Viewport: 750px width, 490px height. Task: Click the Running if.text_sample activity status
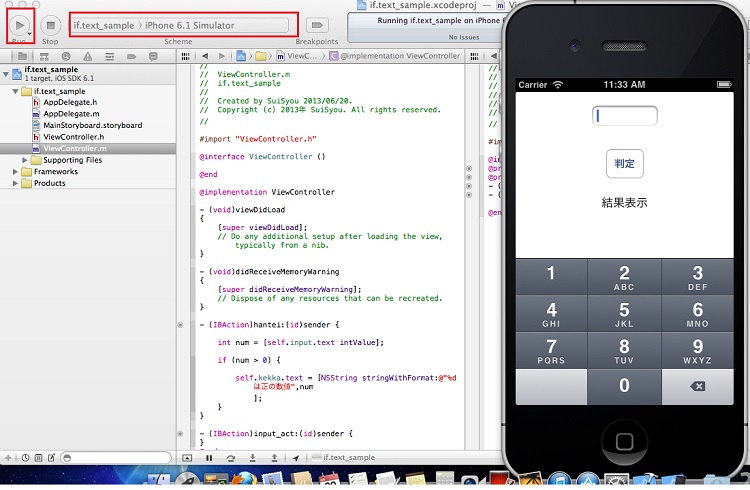tap(426, 27)
